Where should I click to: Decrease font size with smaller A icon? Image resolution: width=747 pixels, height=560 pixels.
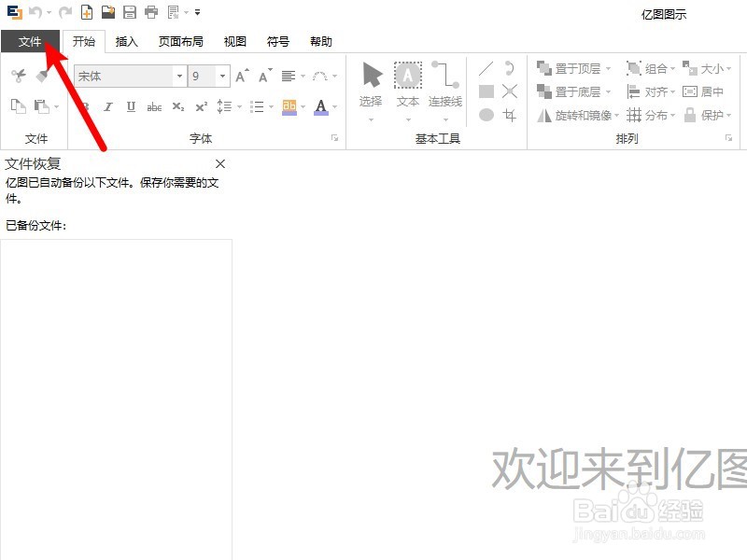[265, 76]
